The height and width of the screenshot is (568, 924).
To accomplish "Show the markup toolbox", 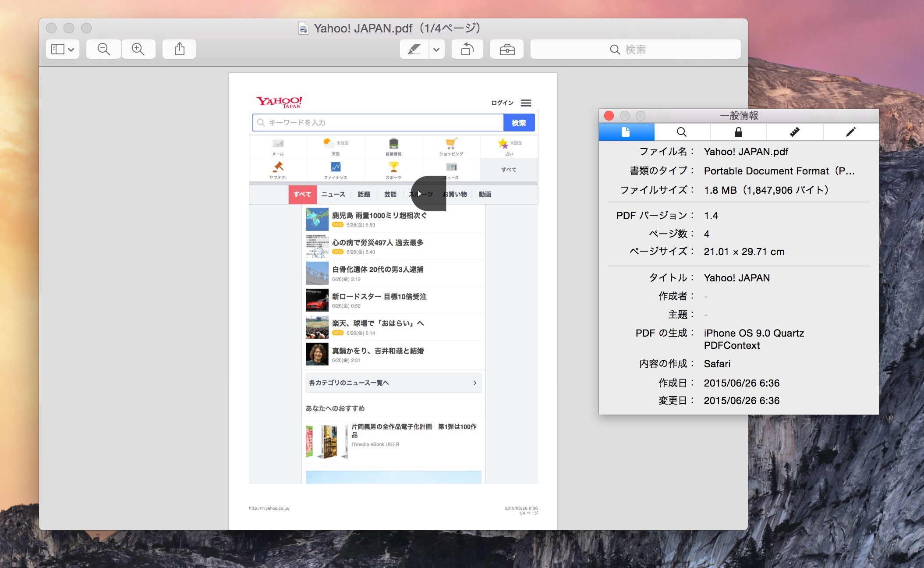I will click(x=507, y=49).
